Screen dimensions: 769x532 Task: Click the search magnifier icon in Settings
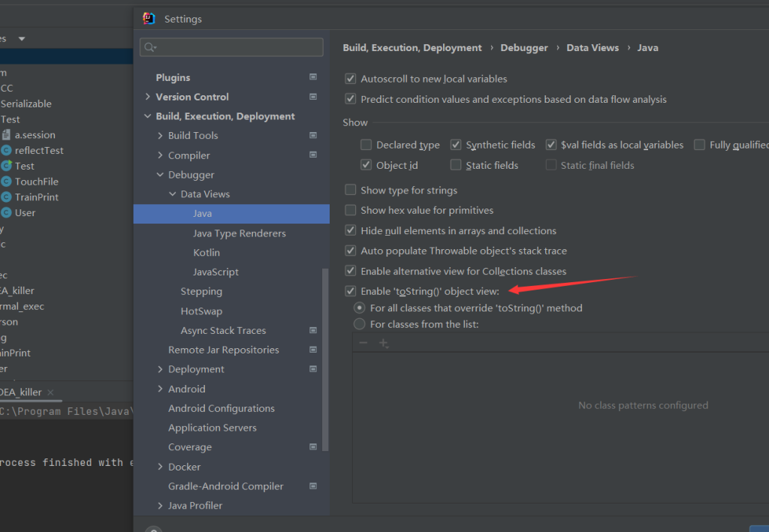pos(149,47)
